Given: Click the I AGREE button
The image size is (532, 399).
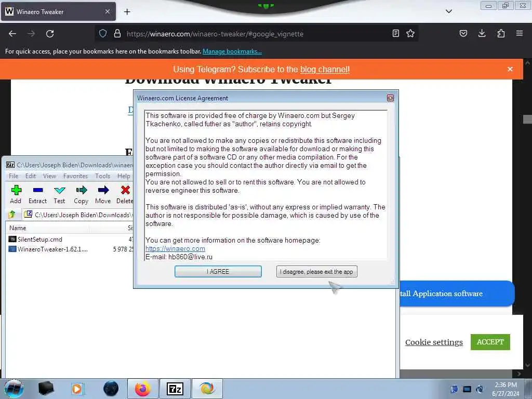Looking at the screenshot, I should click(x=218, y=271).
